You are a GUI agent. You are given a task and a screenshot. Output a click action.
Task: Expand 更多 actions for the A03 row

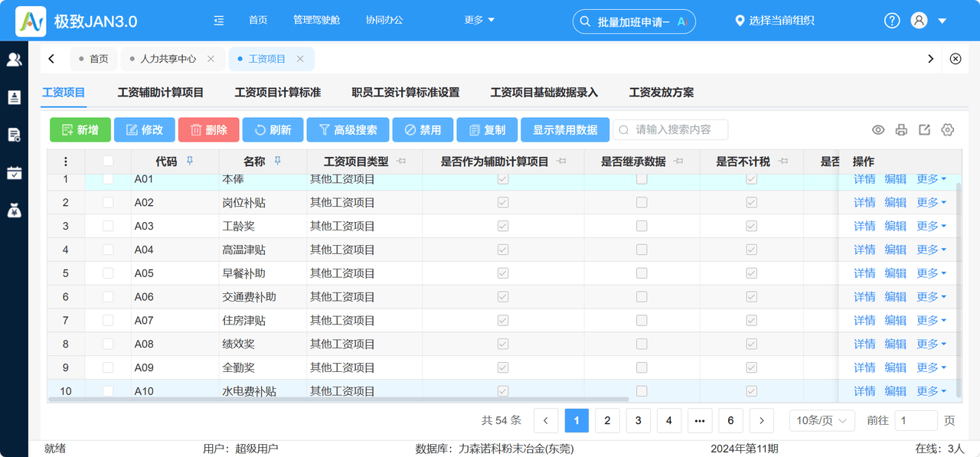tap(931, 226)
